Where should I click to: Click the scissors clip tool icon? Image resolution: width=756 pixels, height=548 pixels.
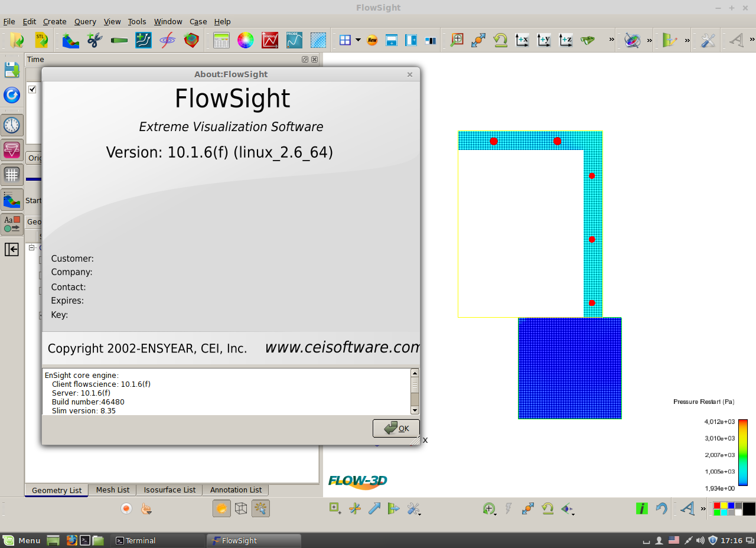94,40
